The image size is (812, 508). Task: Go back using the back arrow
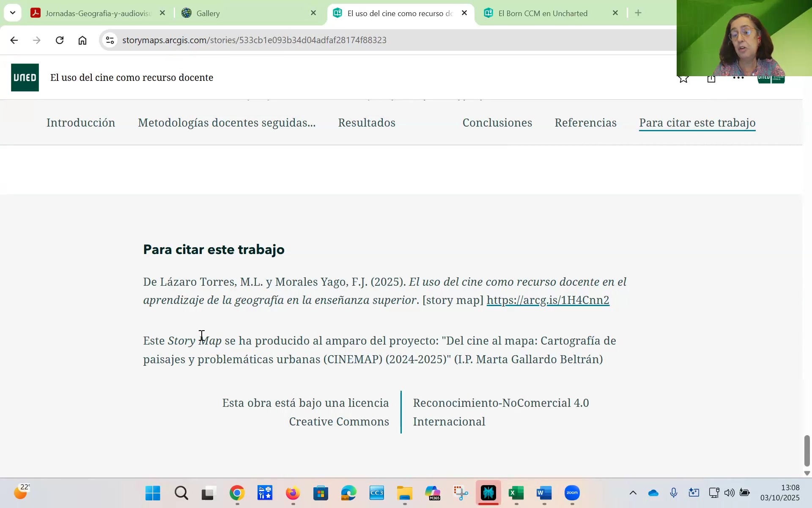pos(14,40)
